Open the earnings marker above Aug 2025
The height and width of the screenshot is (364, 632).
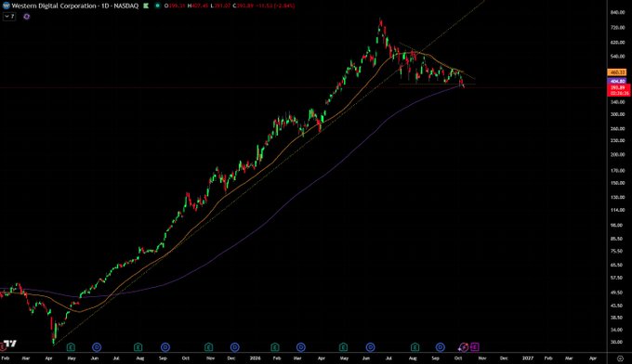138,346
